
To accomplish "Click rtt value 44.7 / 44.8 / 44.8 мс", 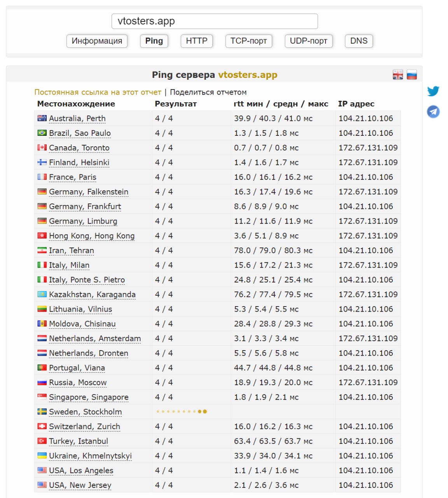I will (x=273, y=368).
